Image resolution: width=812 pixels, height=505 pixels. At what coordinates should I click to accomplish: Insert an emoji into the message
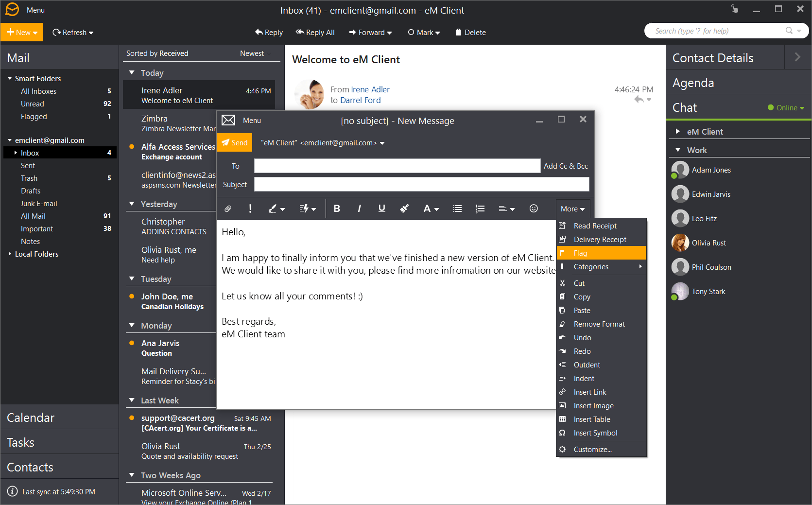(533, 208)
